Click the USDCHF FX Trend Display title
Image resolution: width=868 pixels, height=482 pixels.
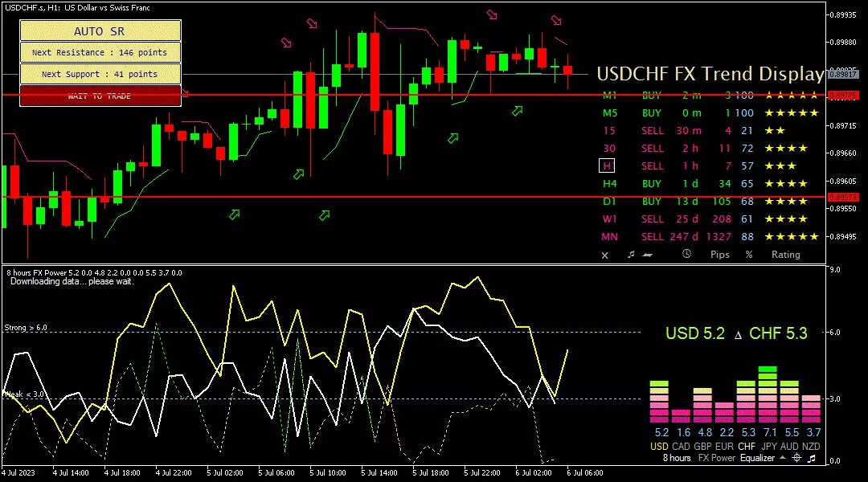point(710,74)
